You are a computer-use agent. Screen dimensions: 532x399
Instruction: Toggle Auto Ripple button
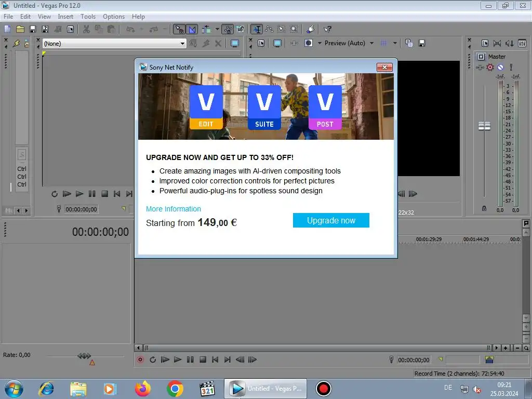tap(206, 29)
